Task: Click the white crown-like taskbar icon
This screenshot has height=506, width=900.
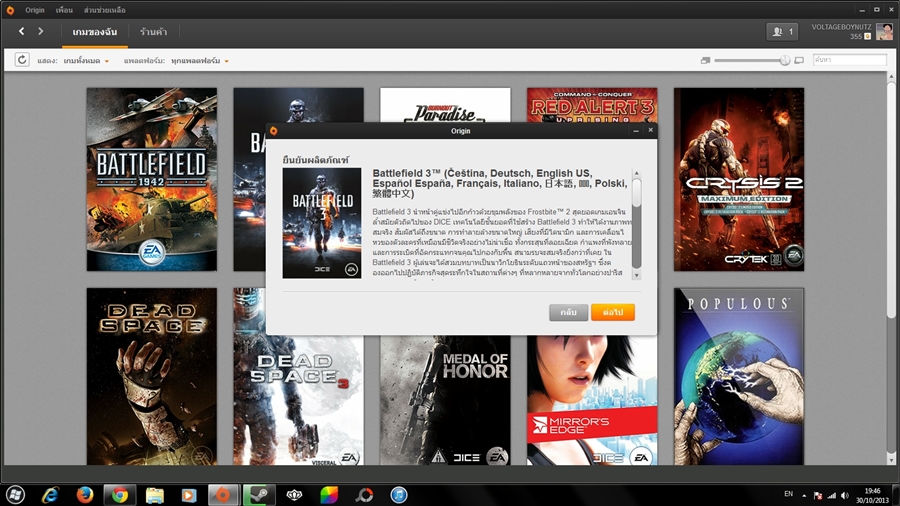Action: tap(294, 495)
